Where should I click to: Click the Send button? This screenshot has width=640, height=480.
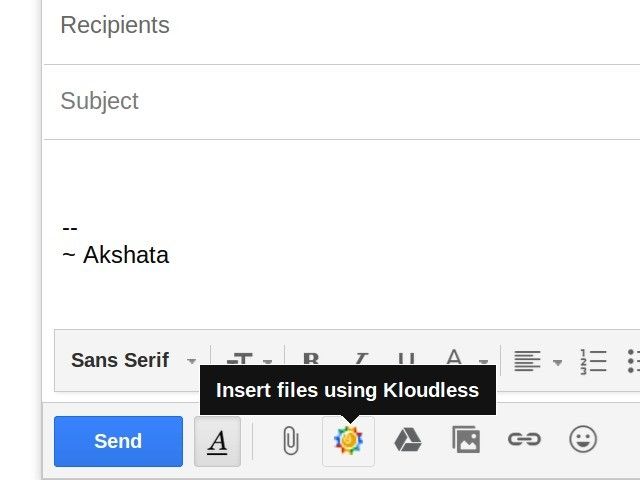(x=118, y=441)
